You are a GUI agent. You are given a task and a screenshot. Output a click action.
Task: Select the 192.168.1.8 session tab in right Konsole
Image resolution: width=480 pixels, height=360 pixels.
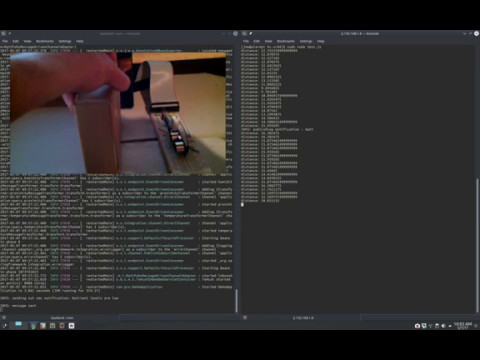coord(303,318)
